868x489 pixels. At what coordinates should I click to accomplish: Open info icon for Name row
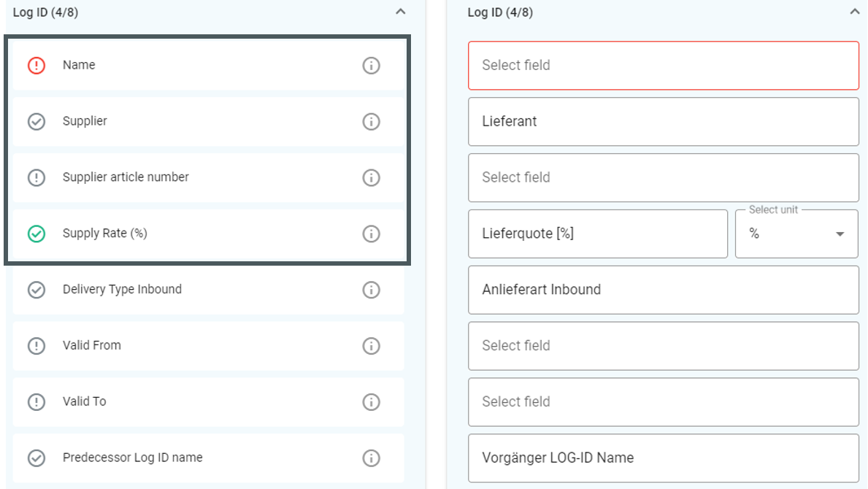tap(371, 65)
